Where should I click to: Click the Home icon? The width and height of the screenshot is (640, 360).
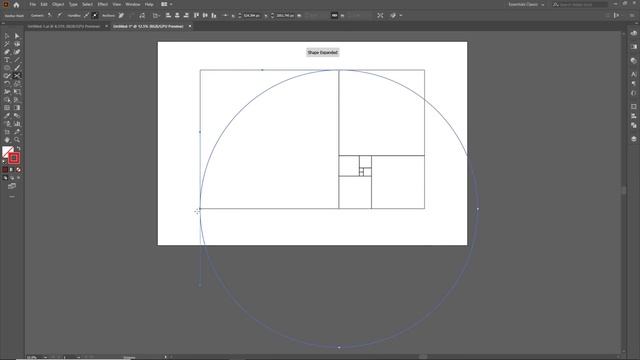pyautogui.click(x=16, y=4)
